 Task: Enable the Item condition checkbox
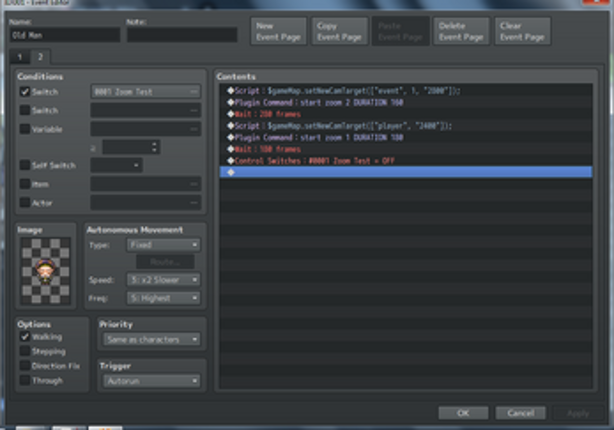pyautogui.click(x=25, y=184)
